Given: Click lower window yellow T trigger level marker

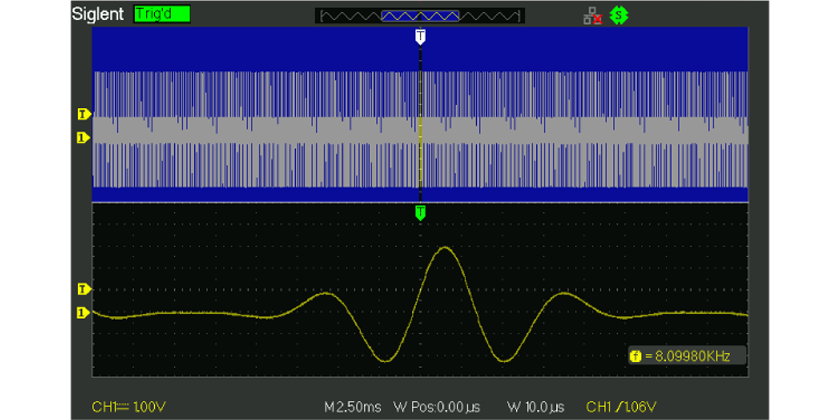Looking at the screenshot, I should click(84, 289).
